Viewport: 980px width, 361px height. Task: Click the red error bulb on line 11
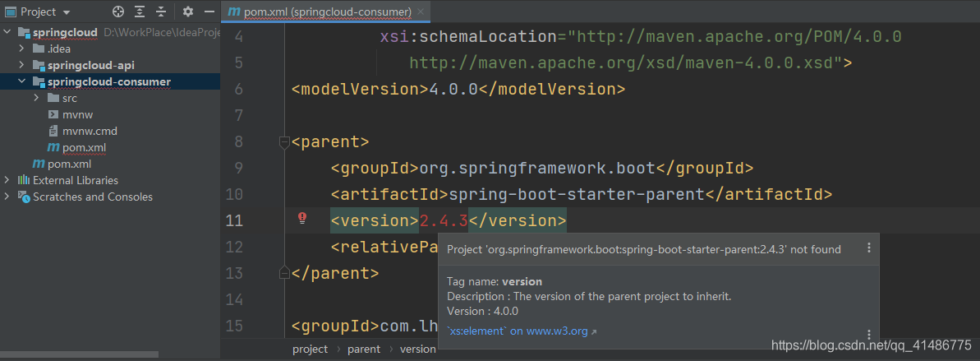point(301,218)
